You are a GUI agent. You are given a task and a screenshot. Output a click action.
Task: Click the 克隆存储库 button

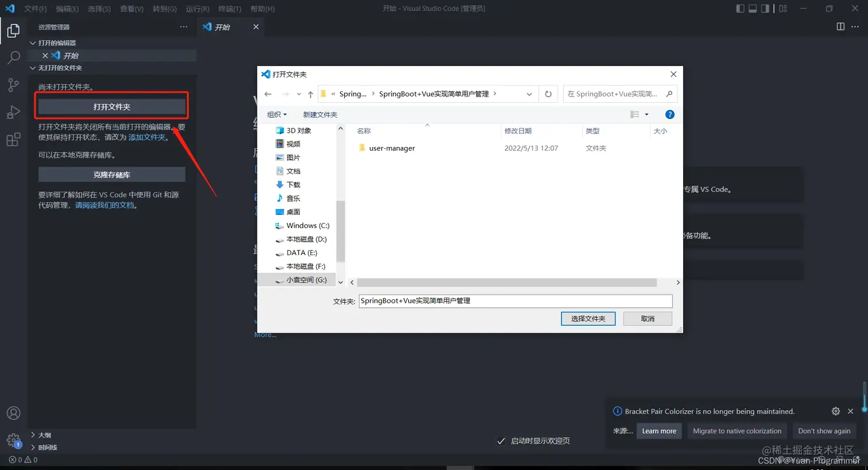click(112, 175)
